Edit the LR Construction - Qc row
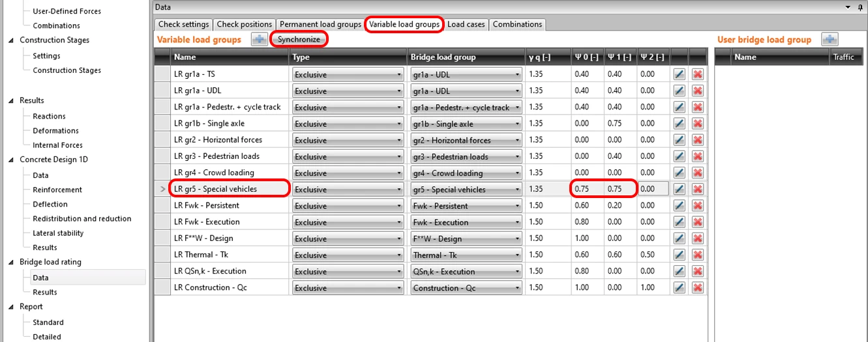This screenshot has width=868, height=342. click(x=679, y=287)
